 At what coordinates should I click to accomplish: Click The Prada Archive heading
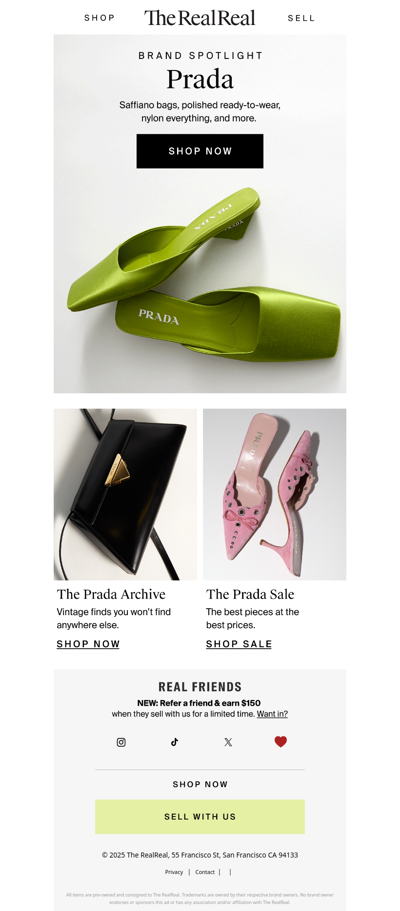111,594
